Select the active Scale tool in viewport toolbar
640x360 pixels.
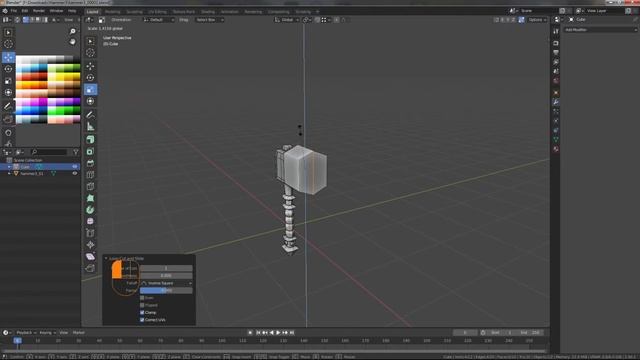pos(90,89)
